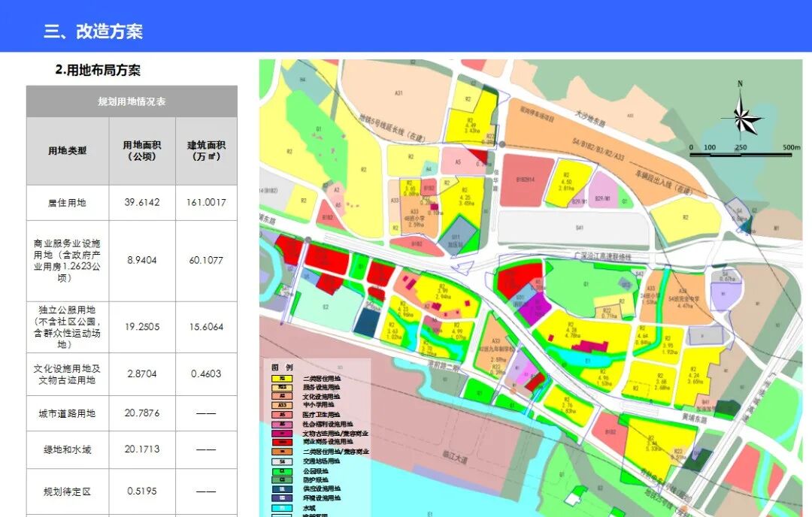The image size is (812, 517).
Task: Select the 居住用地 row label
Action: 68,203
